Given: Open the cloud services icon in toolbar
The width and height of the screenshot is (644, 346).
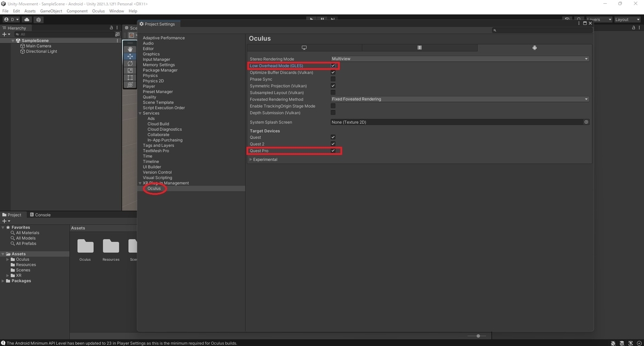Looking at the screenshot, I should pos(27,19).
